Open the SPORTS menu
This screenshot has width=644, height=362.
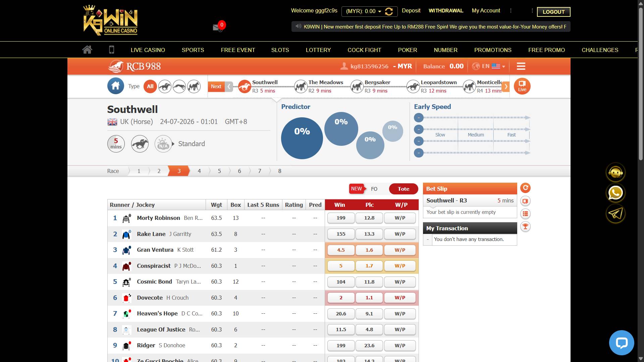coord(193,50)
